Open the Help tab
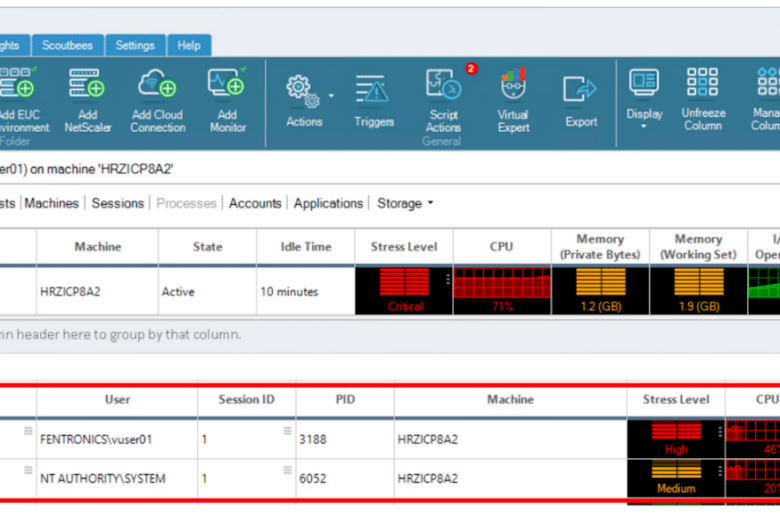 click(189, 45)
